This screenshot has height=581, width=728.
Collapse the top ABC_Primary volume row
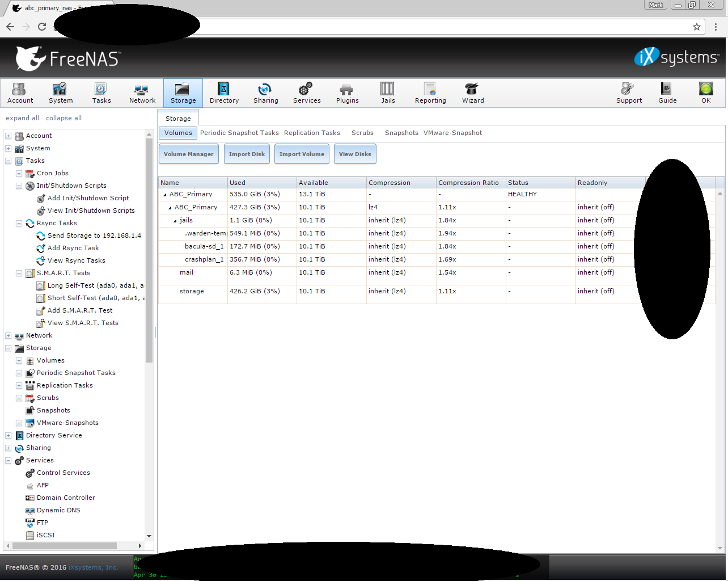[x=165, y=195]
